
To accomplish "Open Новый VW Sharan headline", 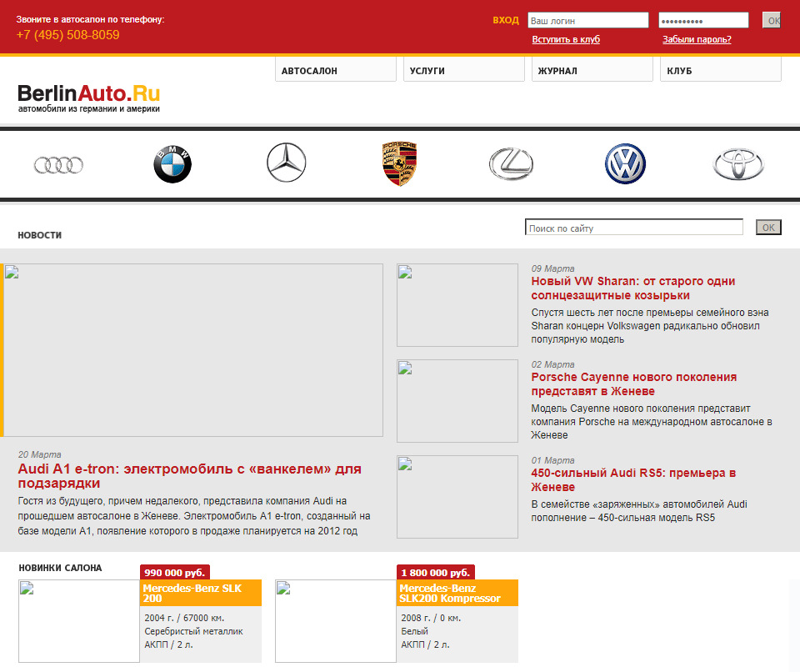I will [x=633, y=288].
